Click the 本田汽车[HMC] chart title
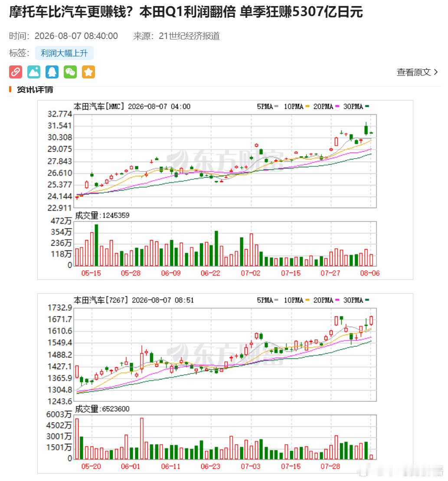Screen dimensions: 448x481 point(132,107)
